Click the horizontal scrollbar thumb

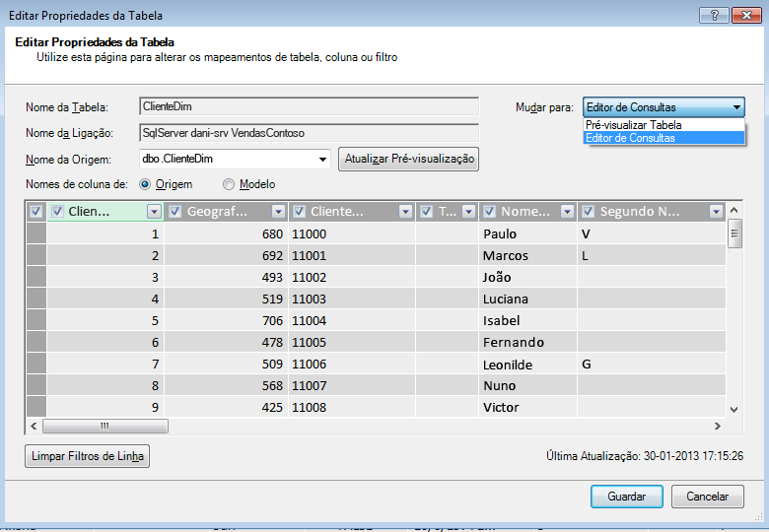tap(105, 426)
